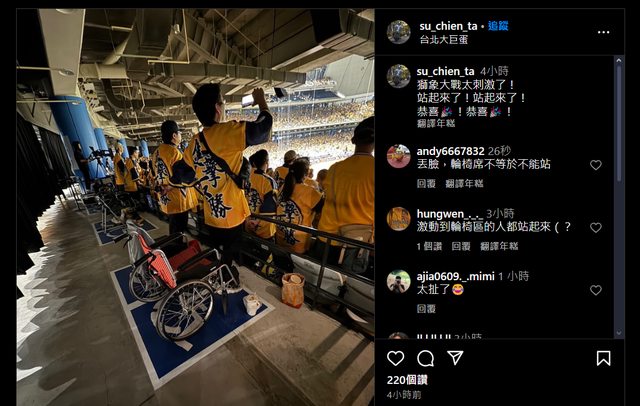Like andy6667832's comment
This screenshot has width=640, height=406.
[596, 165]
